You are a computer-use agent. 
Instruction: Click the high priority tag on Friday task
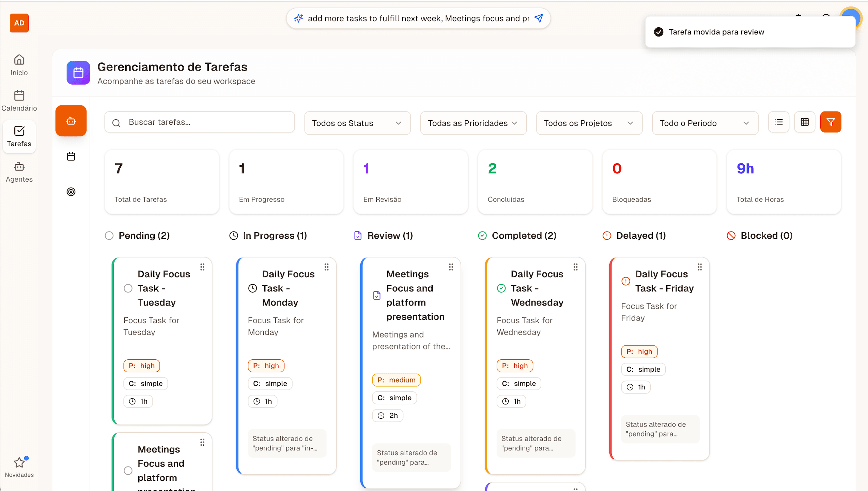(x=639, y=352)
